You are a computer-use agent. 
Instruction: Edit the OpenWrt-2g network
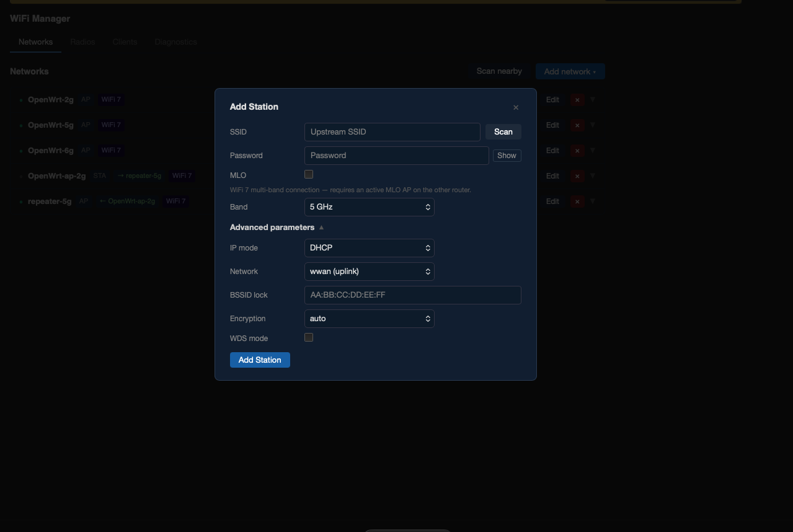click(552, 100)
